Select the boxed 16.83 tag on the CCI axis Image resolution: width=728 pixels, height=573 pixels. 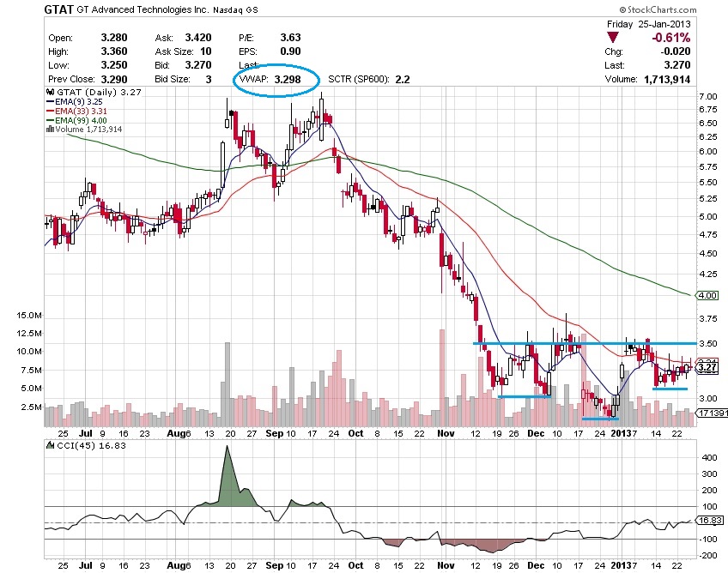[x=710, y=521]
